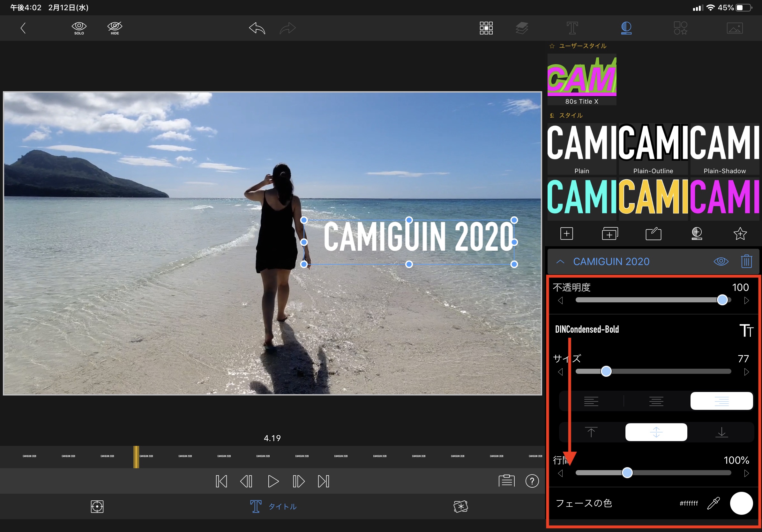
Task: Open the DINCondensed-Bold font picker
Action: coord(587,329)
